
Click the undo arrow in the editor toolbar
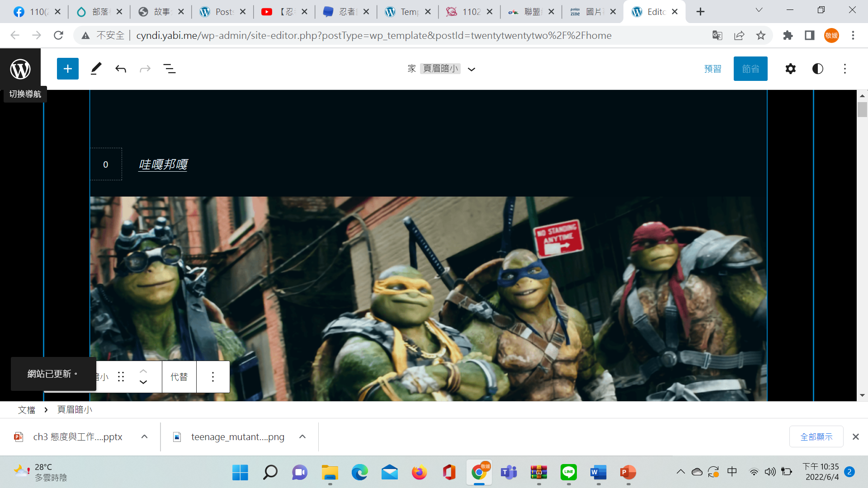(121, 69)
